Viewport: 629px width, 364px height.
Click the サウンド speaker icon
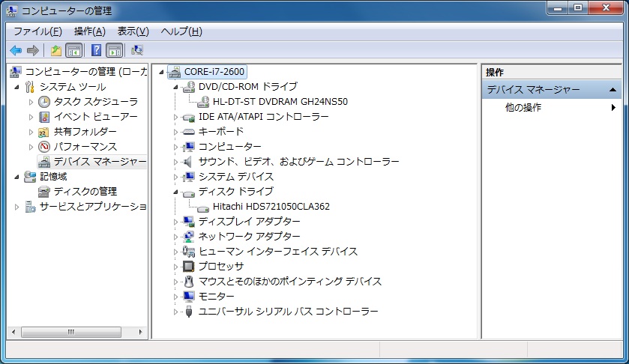187,162
